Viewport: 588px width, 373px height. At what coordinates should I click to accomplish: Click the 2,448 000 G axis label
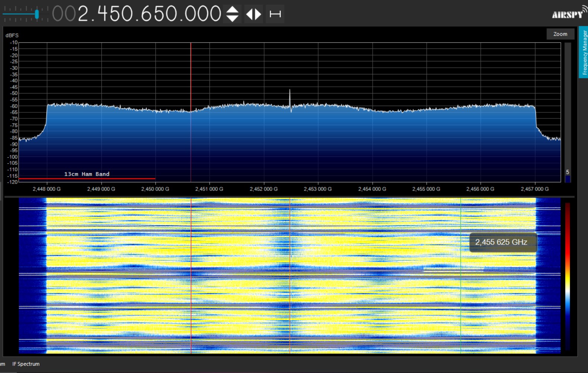point(47,189)
